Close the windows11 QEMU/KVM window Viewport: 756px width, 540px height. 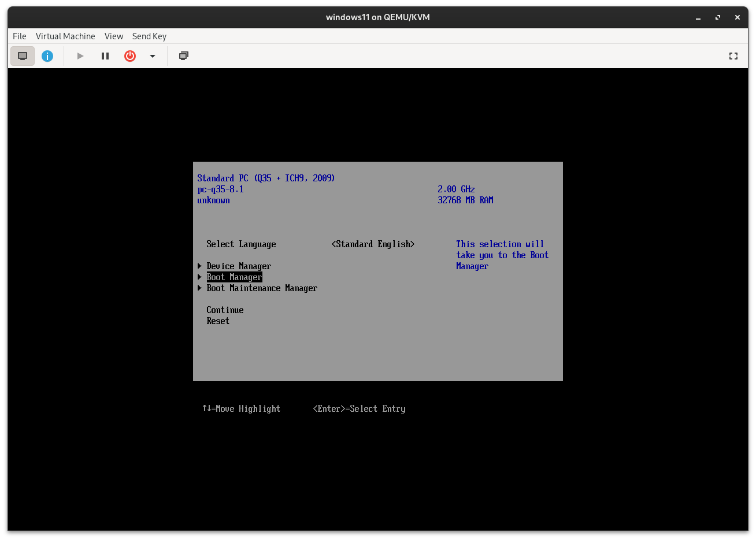tap(738, 17)
